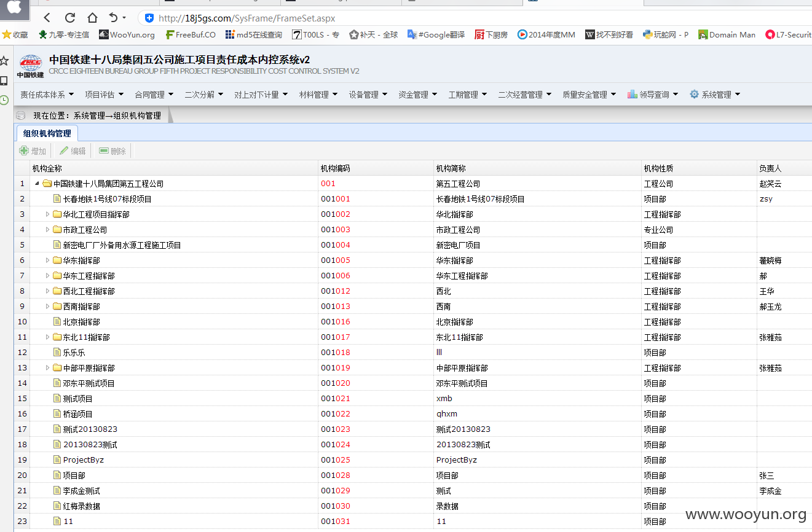The image size is (812, 532).
Task: Open the 二次分解 dropdown menu
Action: click(x=203, y=95)
